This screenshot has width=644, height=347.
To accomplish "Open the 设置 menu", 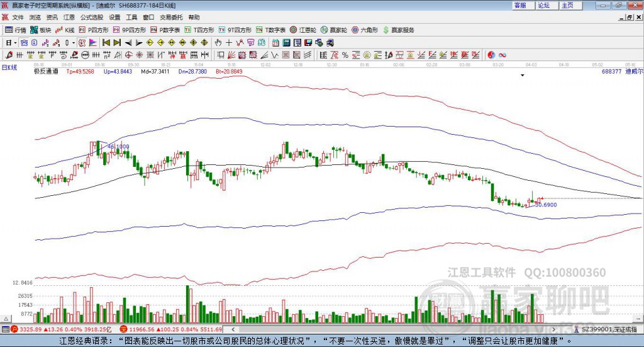I will 114,17.
